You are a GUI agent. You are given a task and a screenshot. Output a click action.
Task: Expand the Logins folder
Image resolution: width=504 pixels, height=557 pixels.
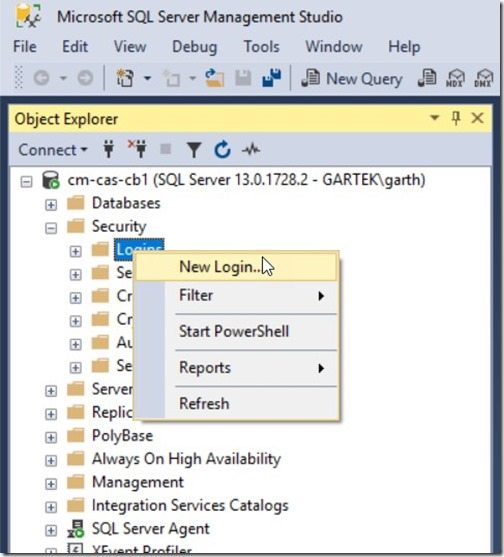click(x=75, y=252)
